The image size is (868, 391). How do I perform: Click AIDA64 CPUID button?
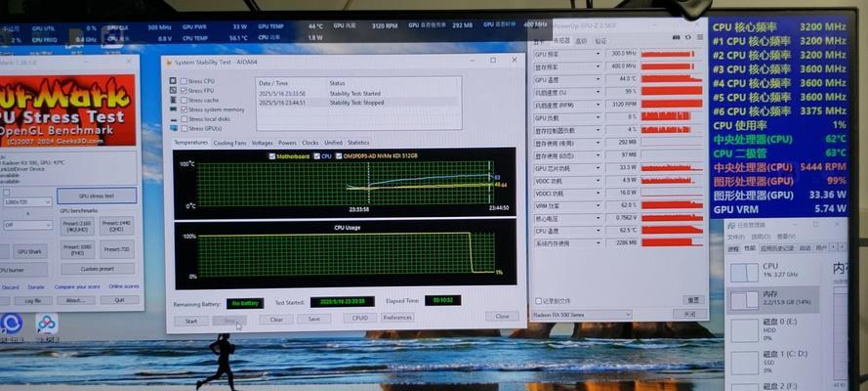360,318
